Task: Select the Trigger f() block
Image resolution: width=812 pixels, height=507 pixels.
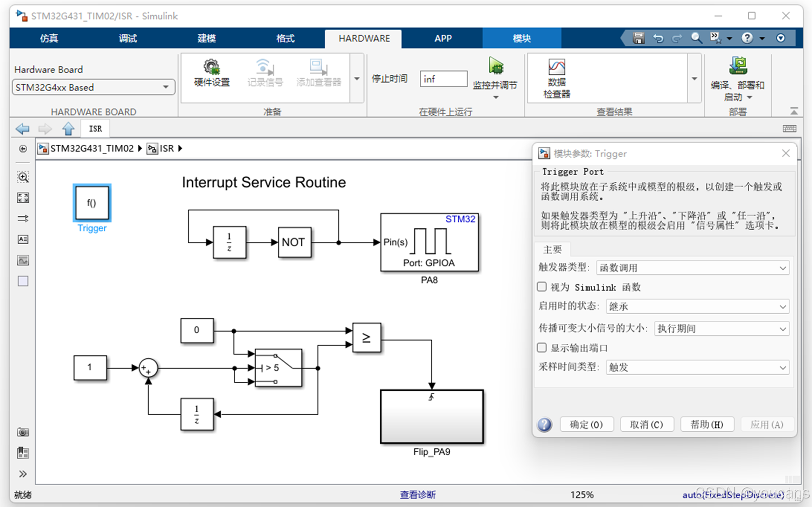Action: [92, 203]
